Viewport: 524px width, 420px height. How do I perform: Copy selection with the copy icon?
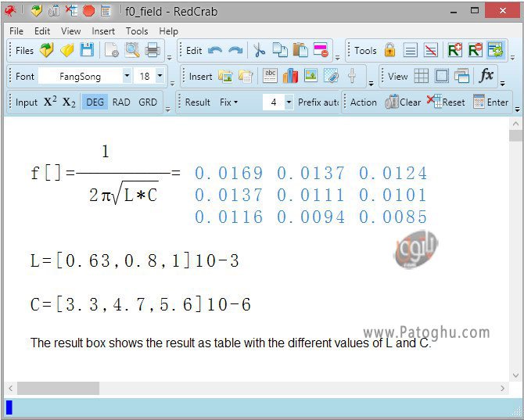(280, 51)
